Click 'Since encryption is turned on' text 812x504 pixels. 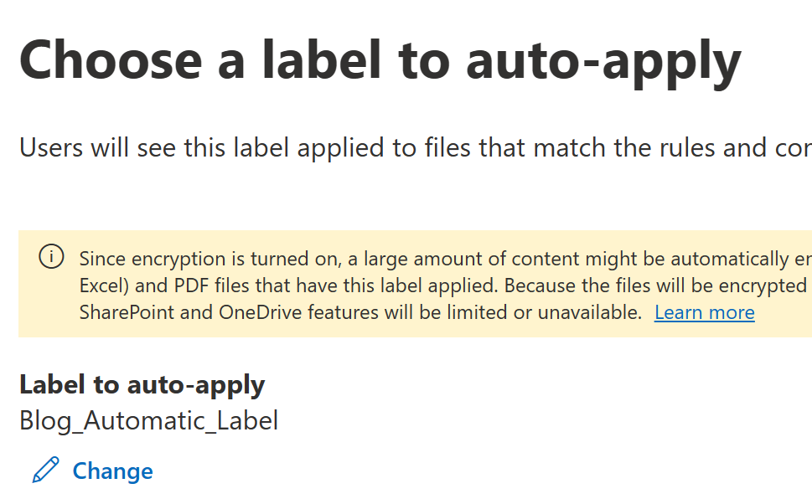(209, 259)
